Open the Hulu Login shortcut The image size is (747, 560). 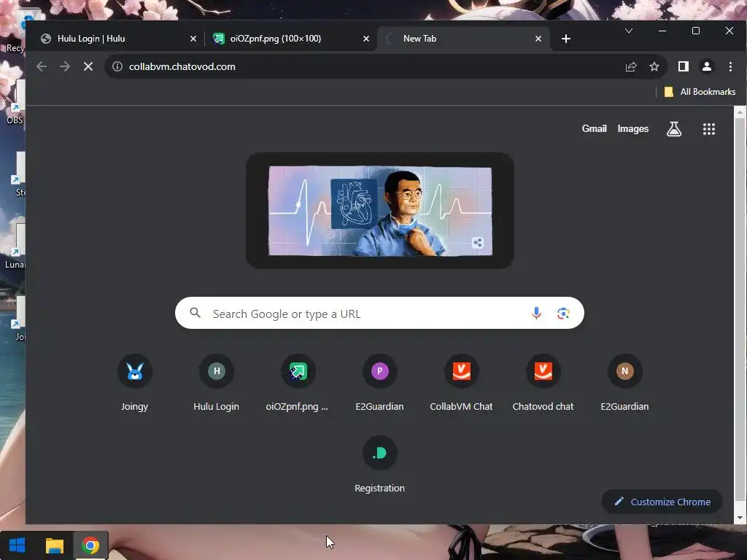point(216,382)
